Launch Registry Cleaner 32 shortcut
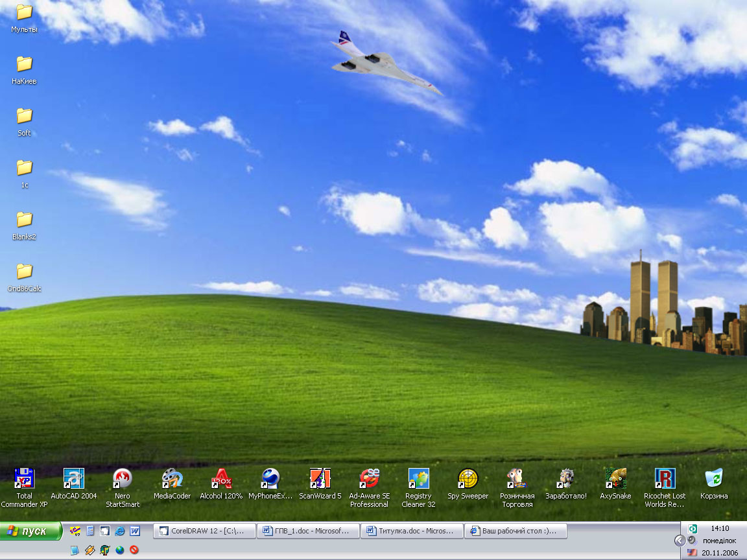This screenshot has width=747, height=560. pos(418,487)
